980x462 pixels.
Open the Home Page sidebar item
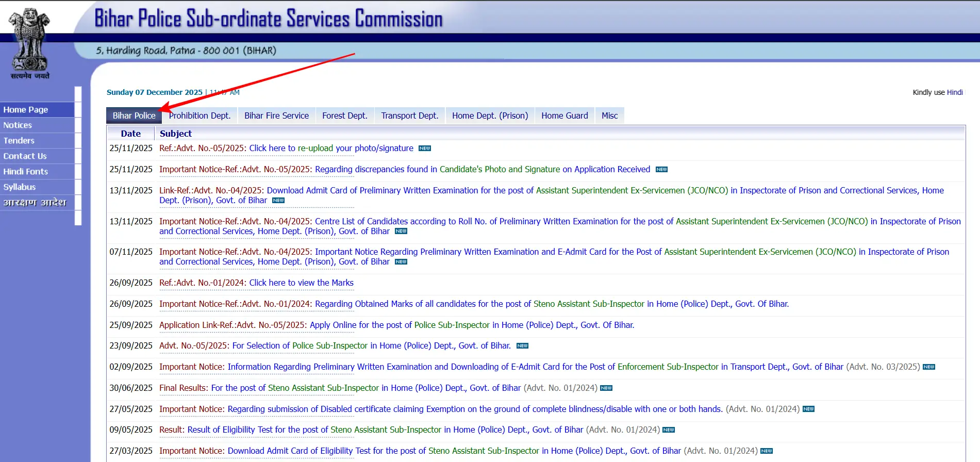click(x=26, y=110)
